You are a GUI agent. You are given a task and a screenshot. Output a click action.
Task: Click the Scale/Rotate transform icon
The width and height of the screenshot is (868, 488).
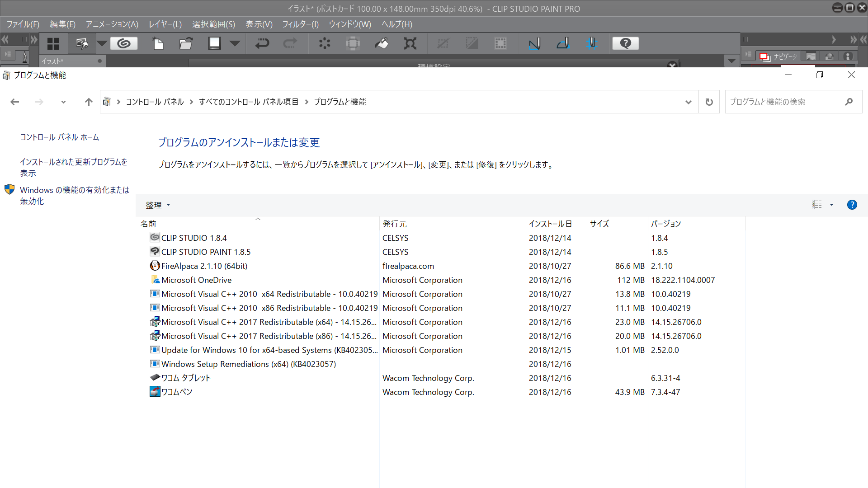pos(410,43)
